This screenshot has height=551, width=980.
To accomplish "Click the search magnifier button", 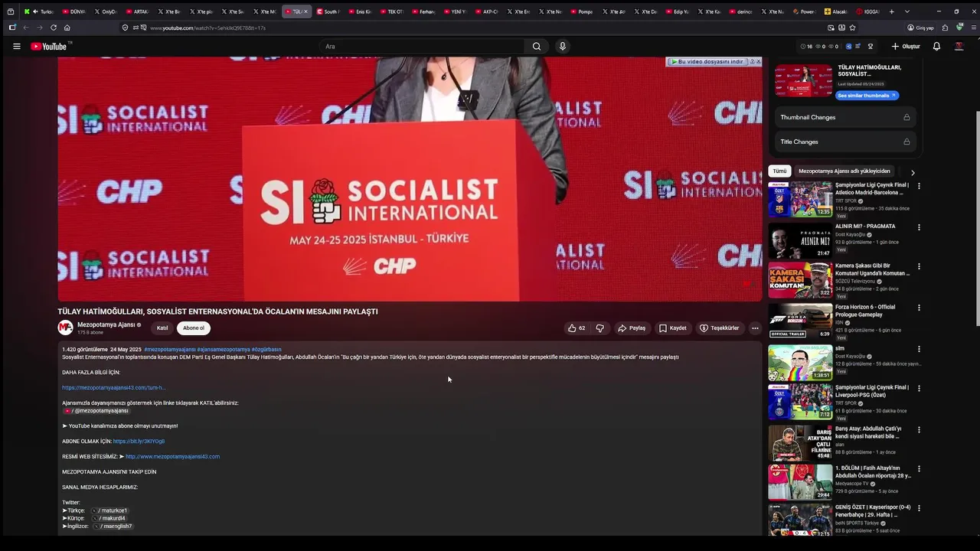I will click(537, 47).
